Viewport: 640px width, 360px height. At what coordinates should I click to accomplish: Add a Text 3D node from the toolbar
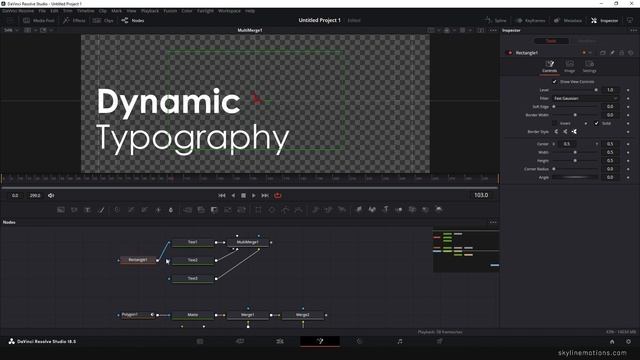pyautogui.click(x=386, y=210)
